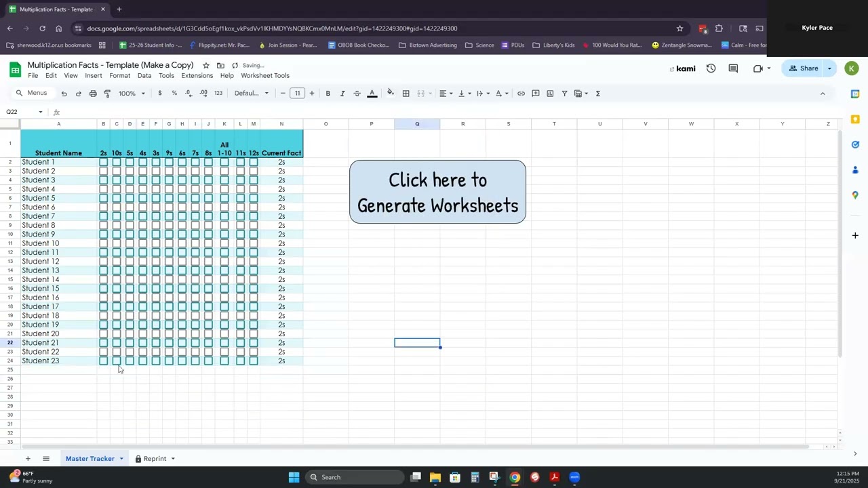Open the Kami extension button
Image resolution: width=868 pixels, height=488 pixels.
683,68
